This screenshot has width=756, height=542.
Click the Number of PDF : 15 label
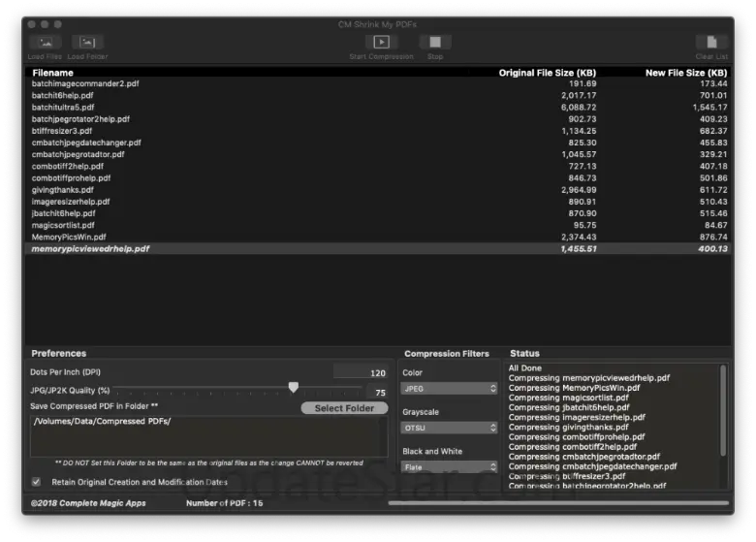[224, 503]
